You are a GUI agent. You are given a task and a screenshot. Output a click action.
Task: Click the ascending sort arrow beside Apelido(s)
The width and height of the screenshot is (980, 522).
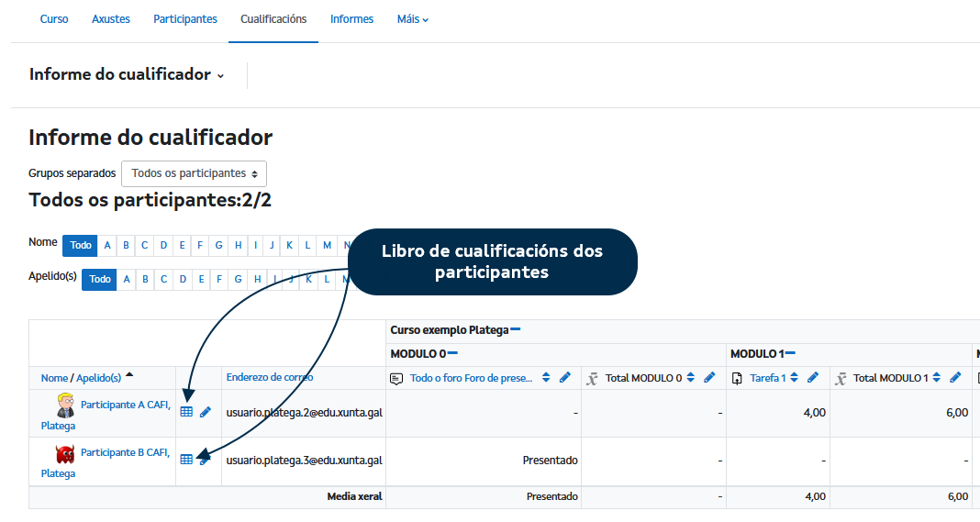[x=129, y=375]
